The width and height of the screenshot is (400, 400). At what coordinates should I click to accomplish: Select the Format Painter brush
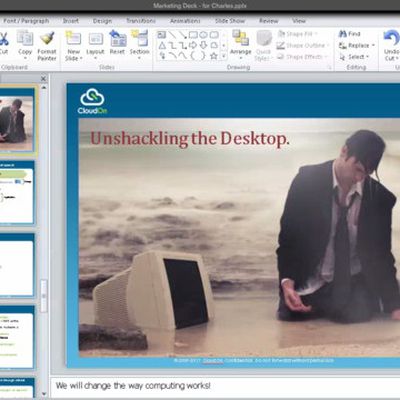(x=47, y=38)
